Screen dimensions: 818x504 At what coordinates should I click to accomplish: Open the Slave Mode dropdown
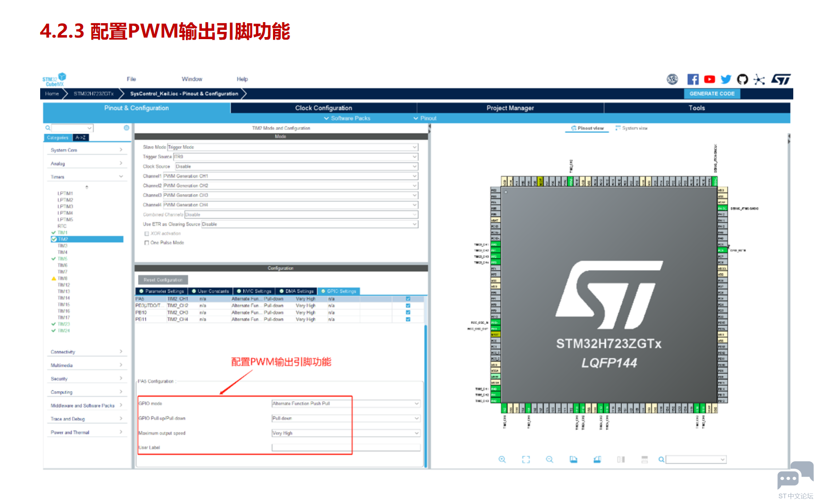coord(293,147)
